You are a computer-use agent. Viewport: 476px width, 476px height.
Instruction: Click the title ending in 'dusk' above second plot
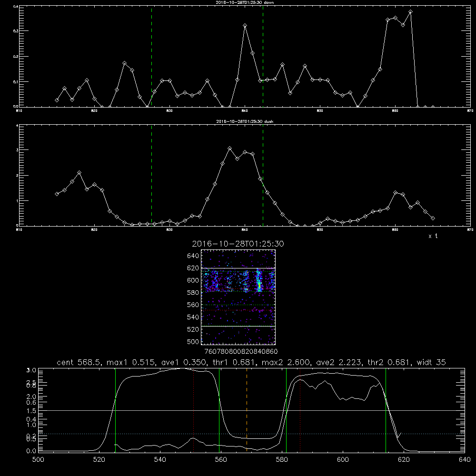pyautogui.click(x=245, y=121)
